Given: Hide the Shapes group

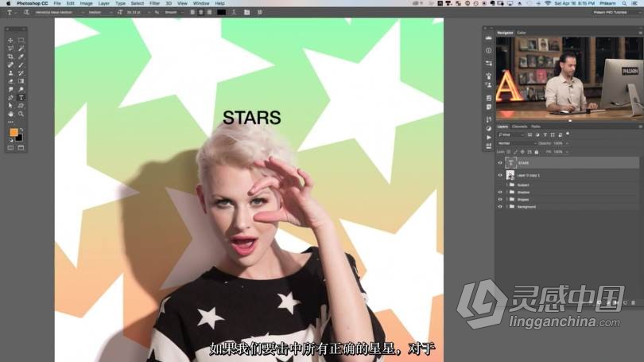Looking at the screenshot, I should pos(500,199).
